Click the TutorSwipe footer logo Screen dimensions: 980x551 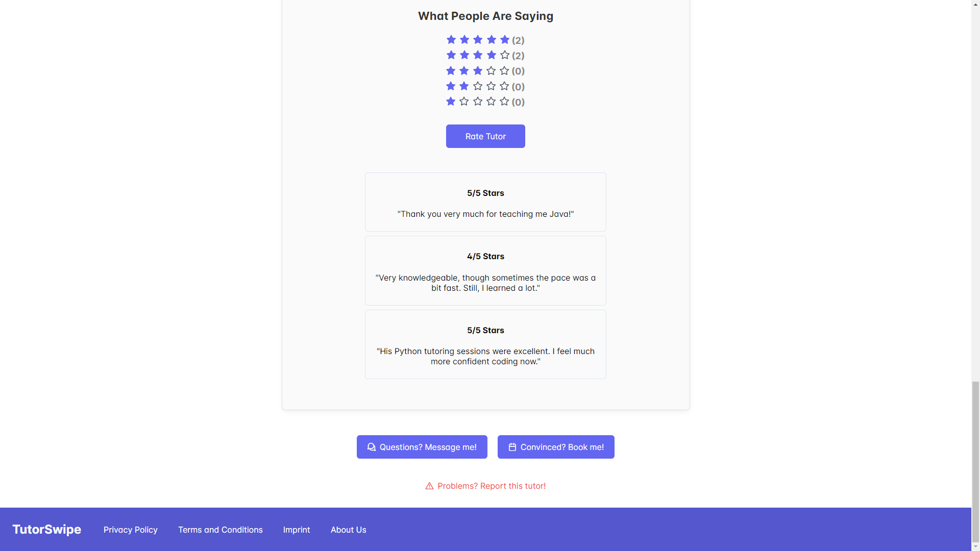[47, 530]
